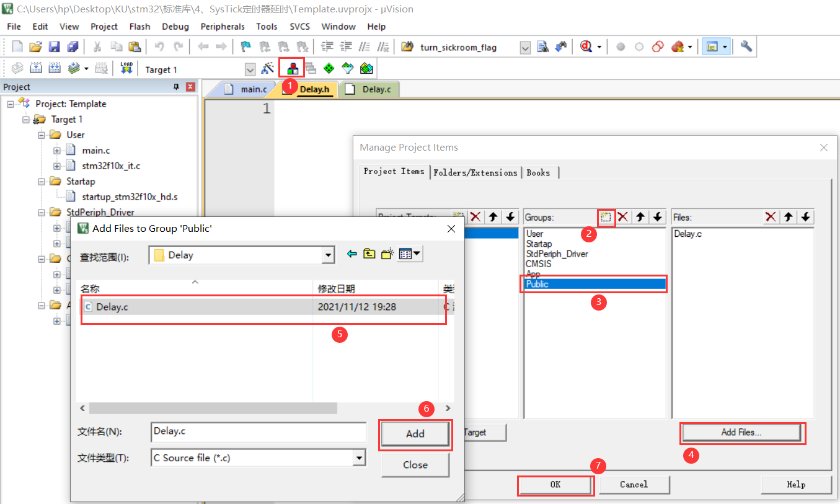The height and width of the screenshot is (504, 840).
Task: Open Manage Run-Time Environment green diamond icon
Action: click(329, 69)
